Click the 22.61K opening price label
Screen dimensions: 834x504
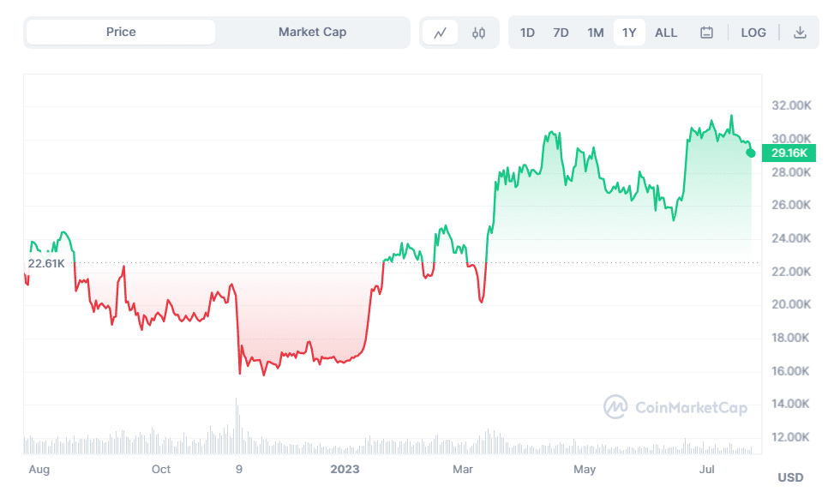[45, 263]
